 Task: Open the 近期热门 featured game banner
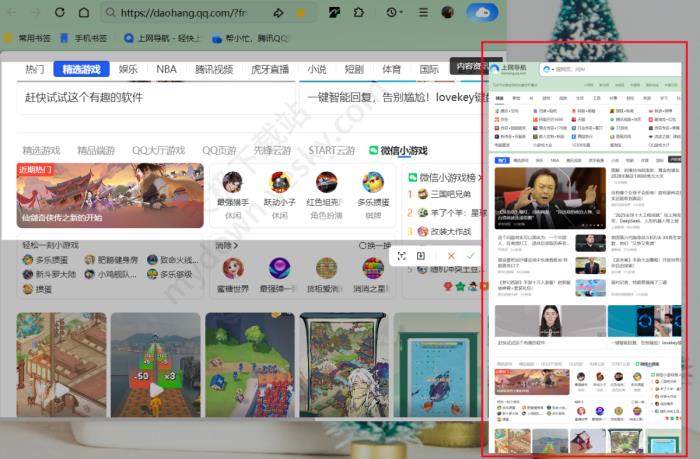point(96,195)
